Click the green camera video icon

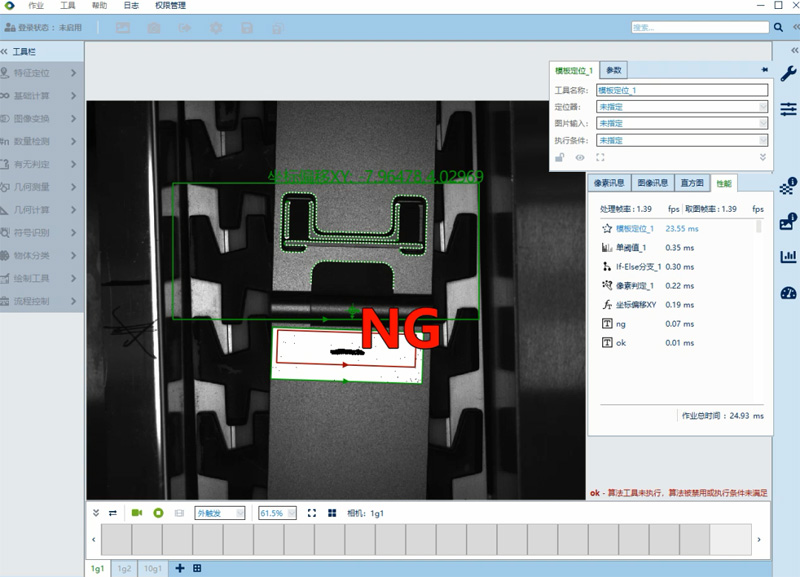pos(137,513)
